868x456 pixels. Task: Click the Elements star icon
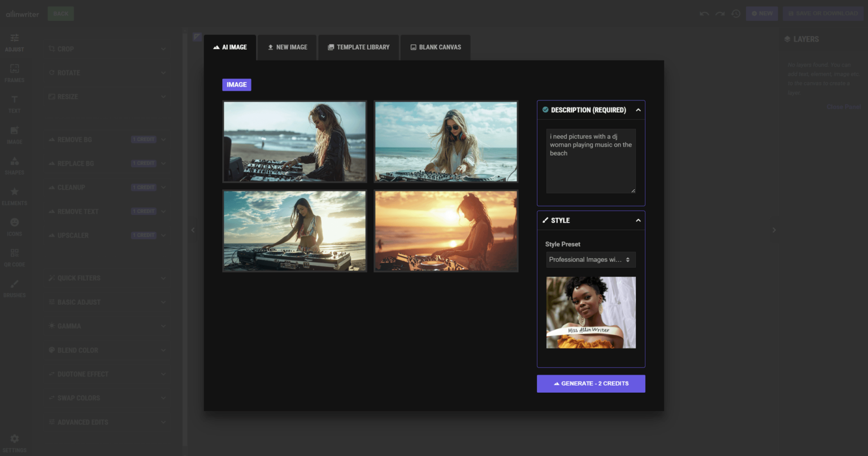click(15, 196)
